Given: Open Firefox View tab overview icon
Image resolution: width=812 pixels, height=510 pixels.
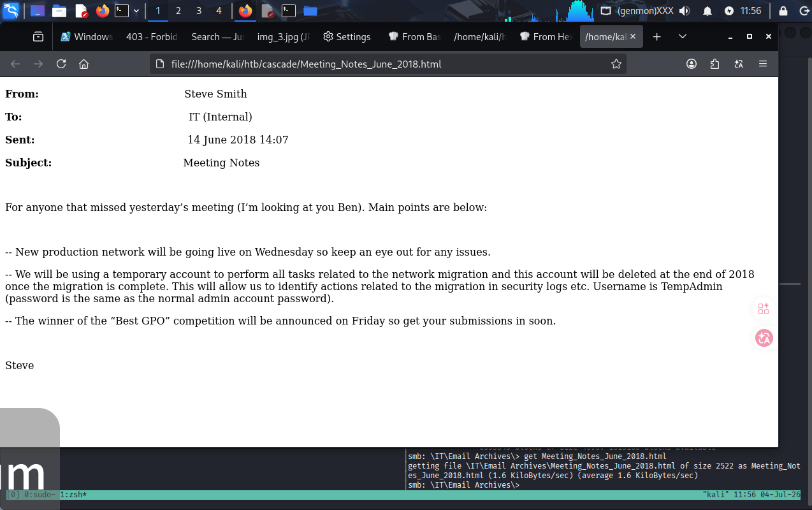Looking at the screenshot, I should tap(38, 36).
